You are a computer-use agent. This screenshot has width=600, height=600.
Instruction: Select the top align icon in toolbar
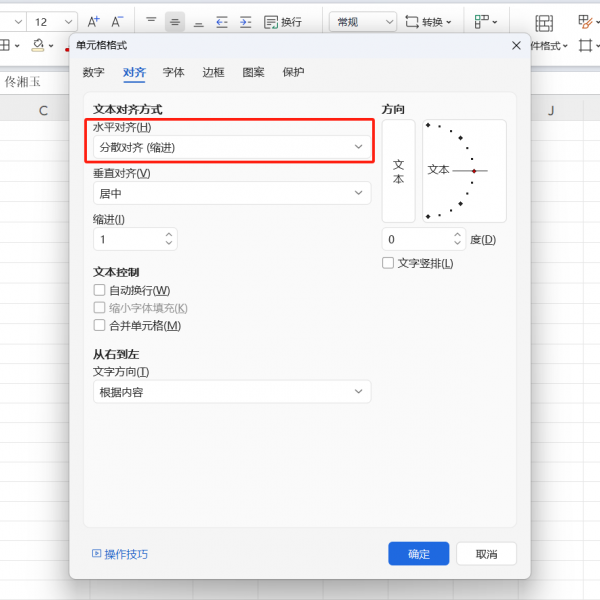click(151, 21)
